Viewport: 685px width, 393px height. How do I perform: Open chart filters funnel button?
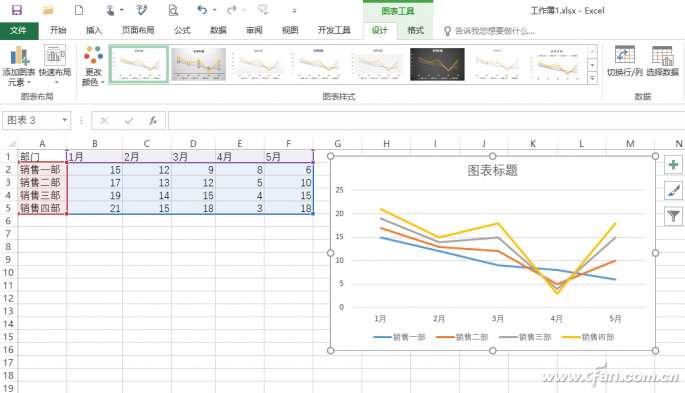pyautogui.click(x=673, y=216)
